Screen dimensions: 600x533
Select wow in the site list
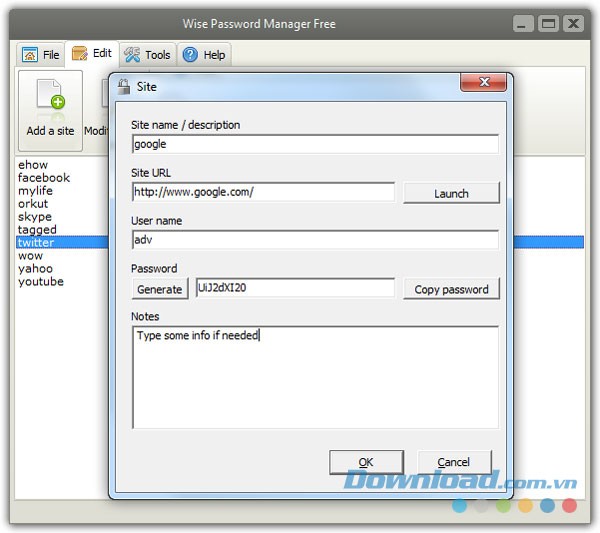(30, 256)
